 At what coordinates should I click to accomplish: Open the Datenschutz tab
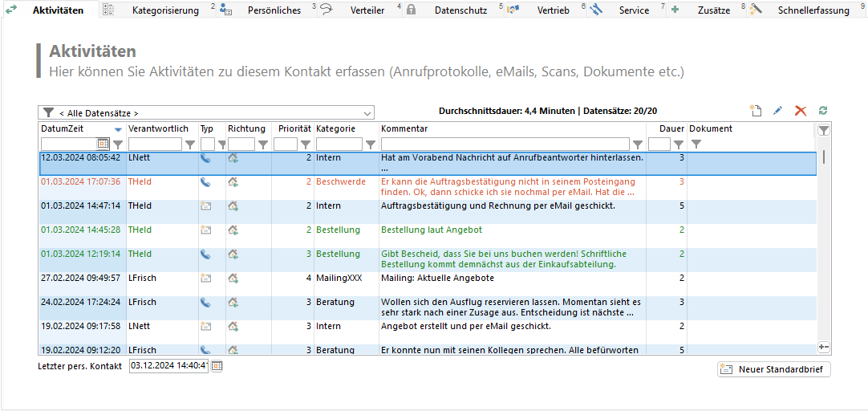(x=460, y=10)
